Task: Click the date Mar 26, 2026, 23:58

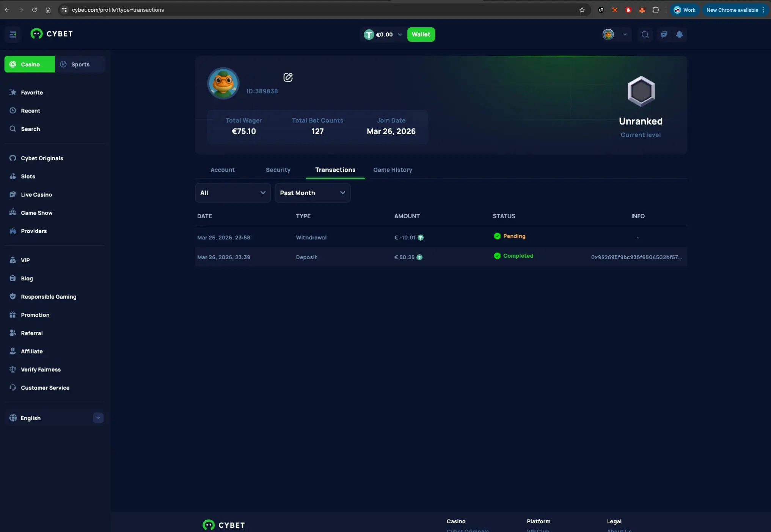Action: [x=223, y=237]
